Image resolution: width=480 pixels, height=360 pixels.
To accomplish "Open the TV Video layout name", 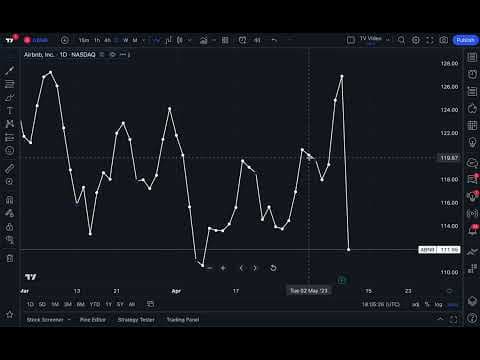I will (x=370, y=39).
